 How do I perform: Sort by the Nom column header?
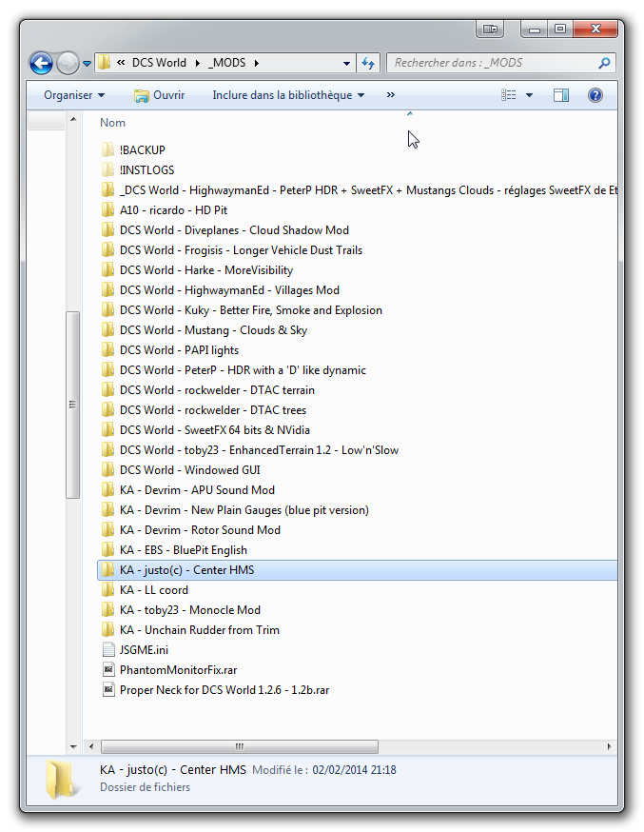pos(112,123)
